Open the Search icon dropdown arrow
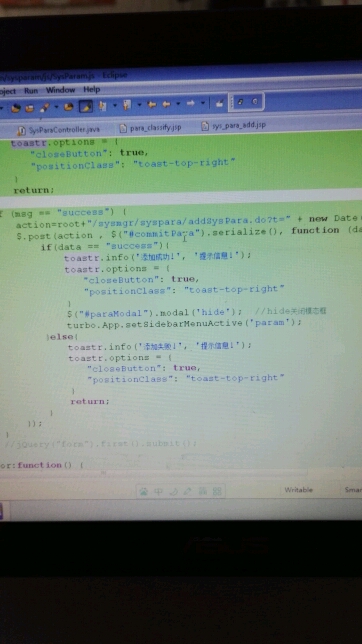 tap(56, 107)
